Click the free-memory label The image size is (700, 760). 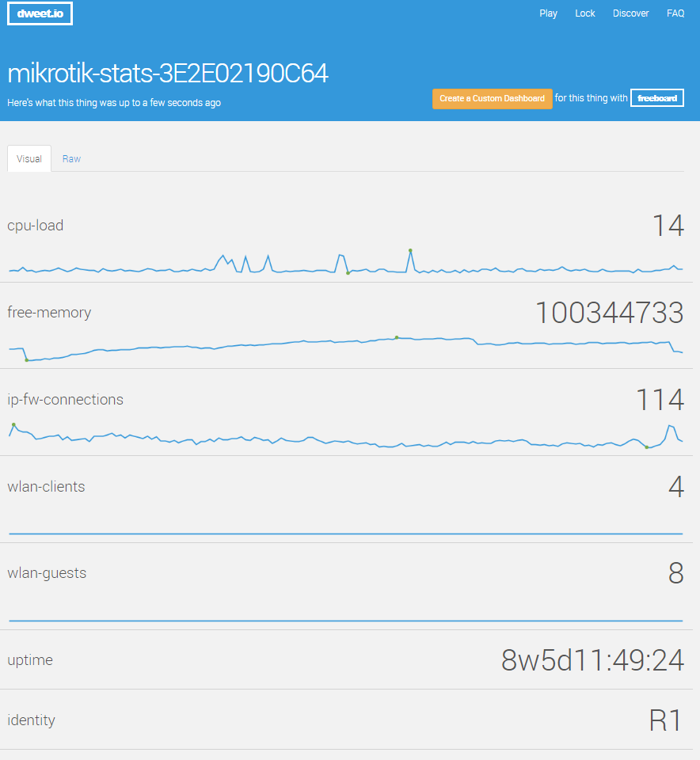tap(49, 312)
